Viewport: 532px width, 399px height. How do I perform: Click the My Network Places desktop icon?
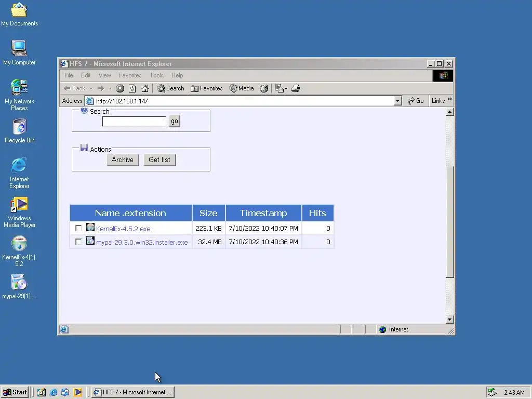click(x=19, y=95)
